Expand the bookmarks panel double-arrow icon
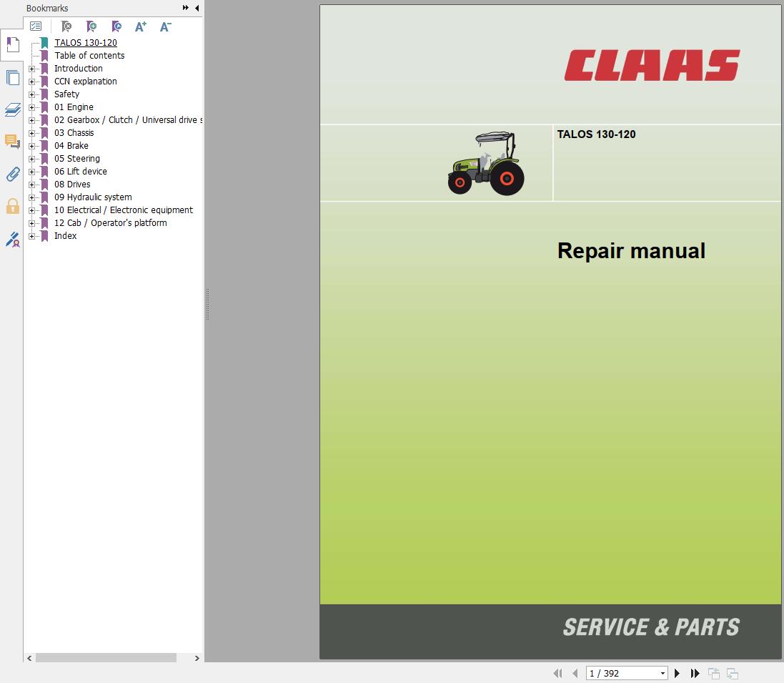The image size is (784, 683). tap(186, 7)
